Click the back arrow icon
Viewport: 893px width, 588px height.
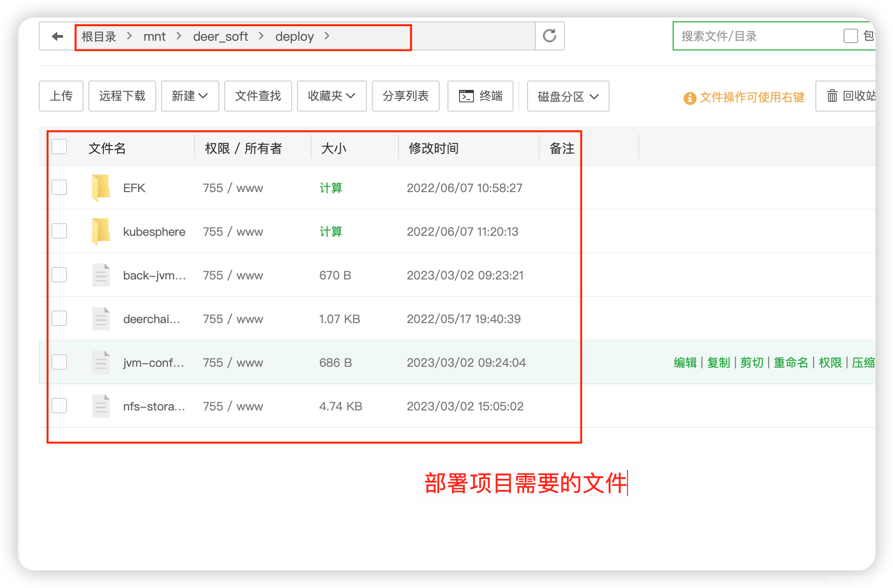(57, 36)
